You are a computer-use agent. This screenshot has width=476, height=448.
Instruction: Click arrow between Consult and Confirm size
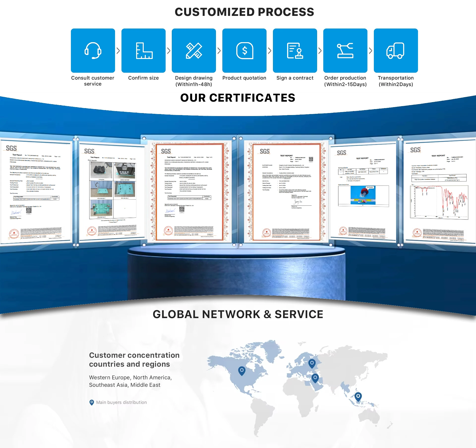[x=118, y=51]
